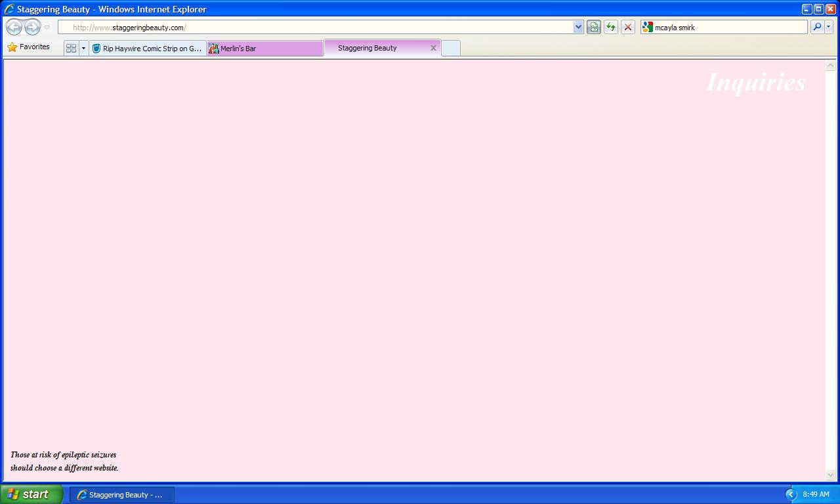The height and width of the screenshot is (504, 840).
Task: Open the Windows Start menu
Action: click(x=31, y=494)
